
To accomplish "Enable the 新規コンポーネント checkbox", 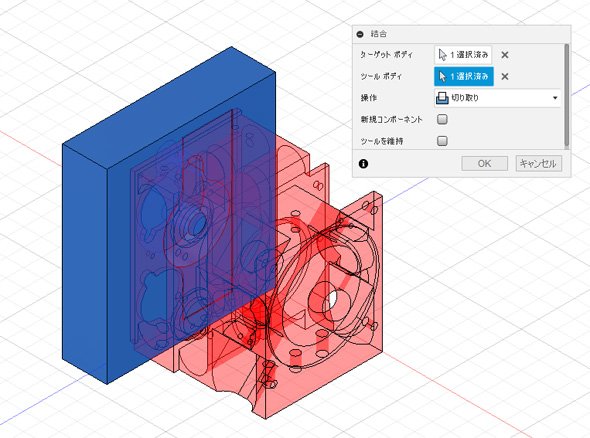I will pos(442,119).
